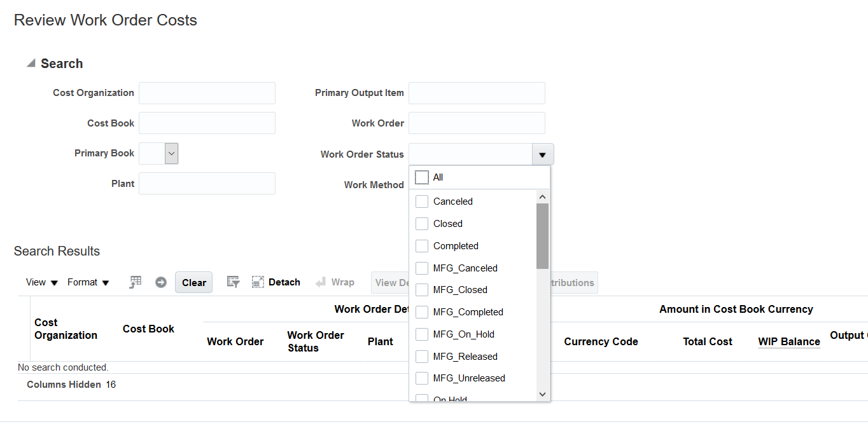Check the All status checkbox

421,177
